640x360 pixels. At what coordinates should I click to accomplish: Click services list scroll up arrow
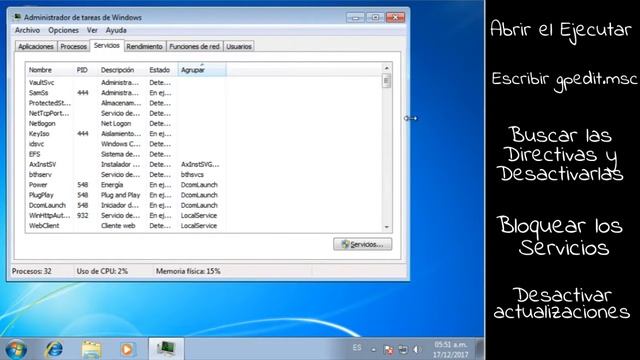pos(386,68)
